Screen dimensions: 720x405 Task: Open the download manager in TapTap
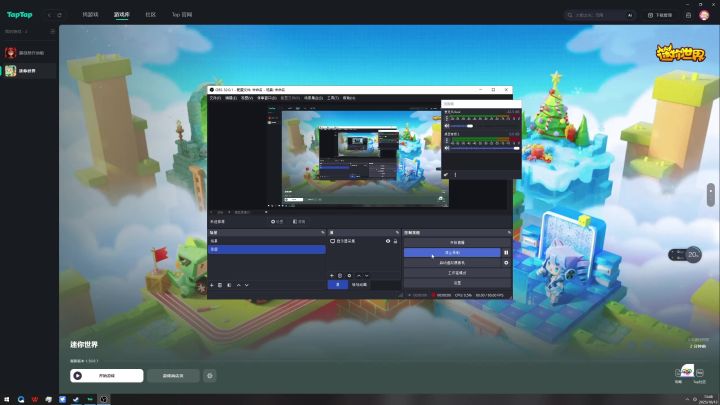tap(660, 15)
